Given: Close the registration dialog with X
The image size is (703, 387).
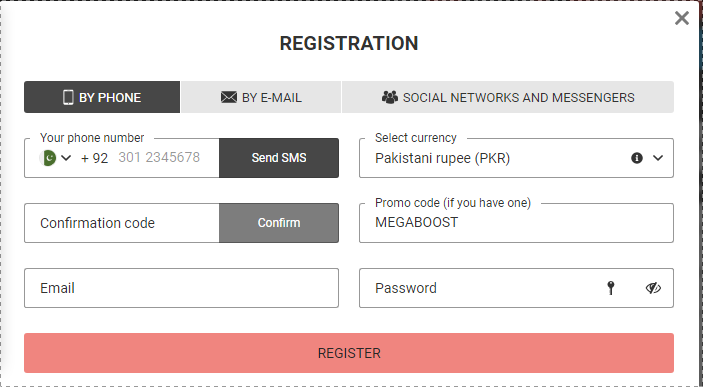Looking at the screenshot, I should click(x=681, y=18).
